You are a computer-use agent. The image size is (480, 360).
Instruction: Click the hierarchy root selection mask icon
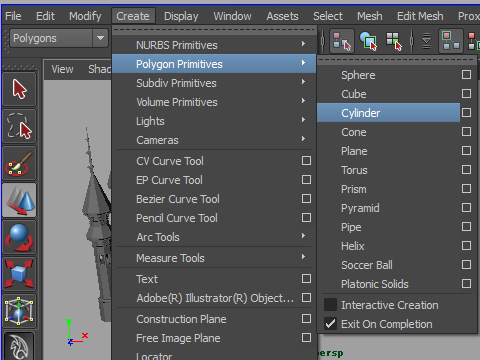[x=451, y=41]
